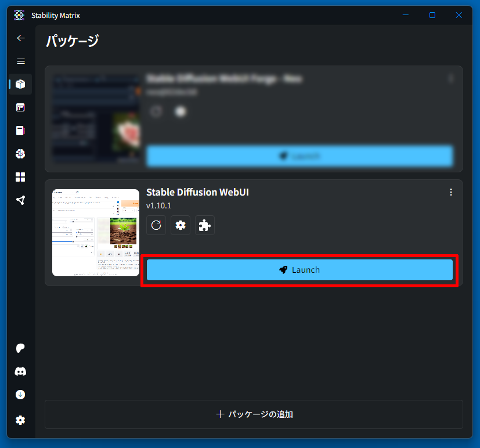Open the extensions puzzle-piece icon for WebUI
The height and width of the screenshot is (448, 480).
click(204, 225)
